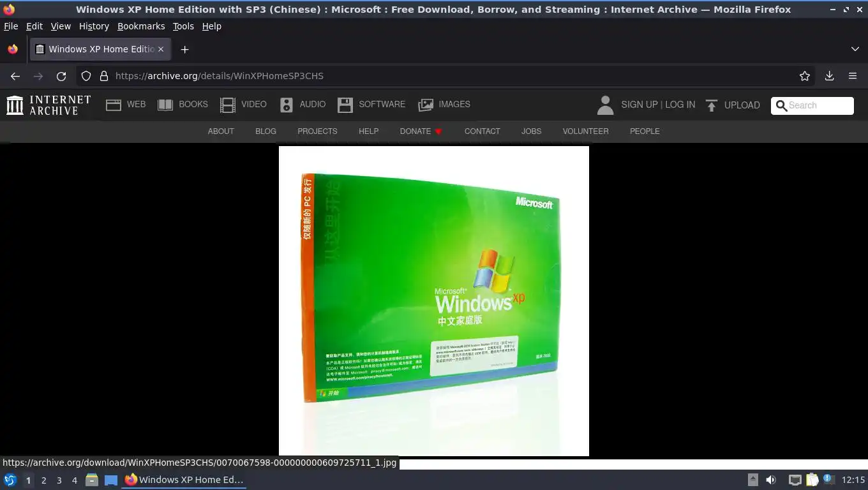Open the VOLUNTEER link
Screen dimensions: 868x490
(585, 131)
